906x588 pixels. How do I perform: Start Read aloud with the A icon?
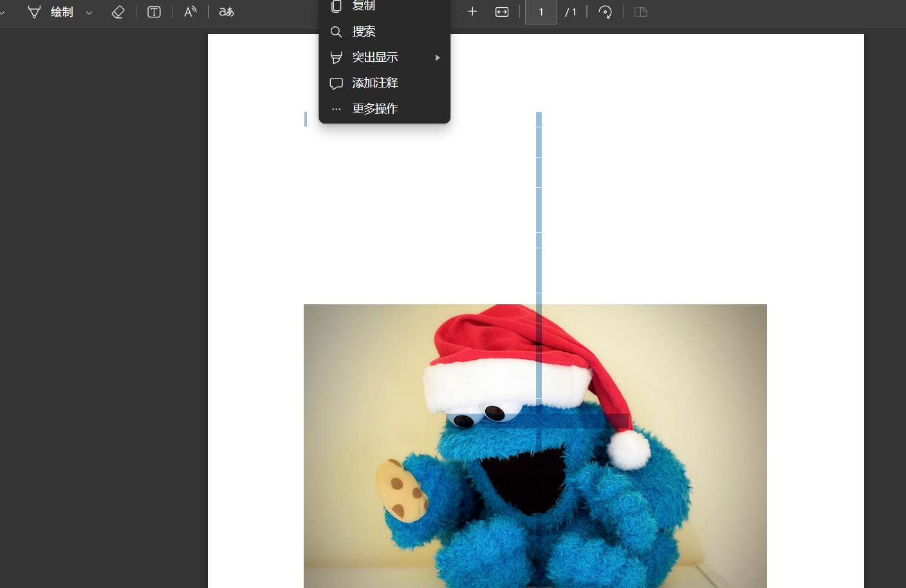tap(190, 12)
